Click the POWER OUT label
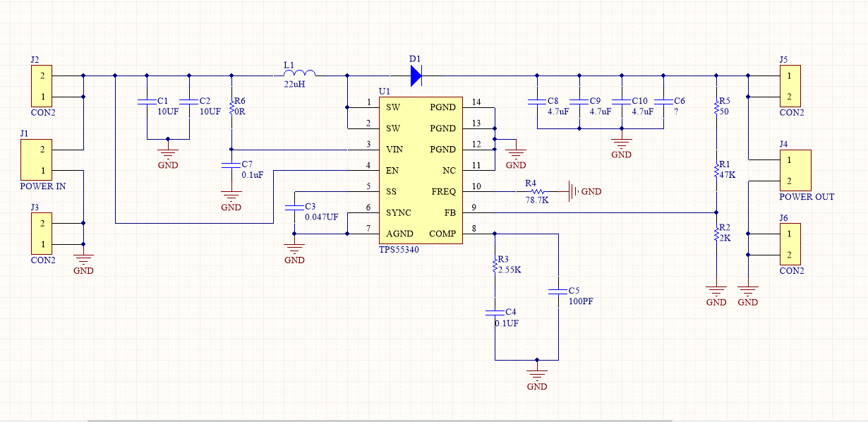Screen dimensions: 868x422 (807, 197)
